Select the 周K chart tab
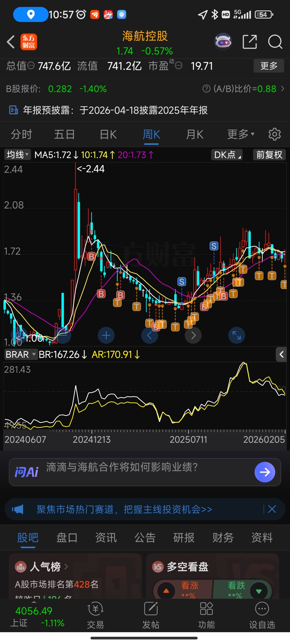This screenshot has width=290, height=644. (x=151, y=134)
